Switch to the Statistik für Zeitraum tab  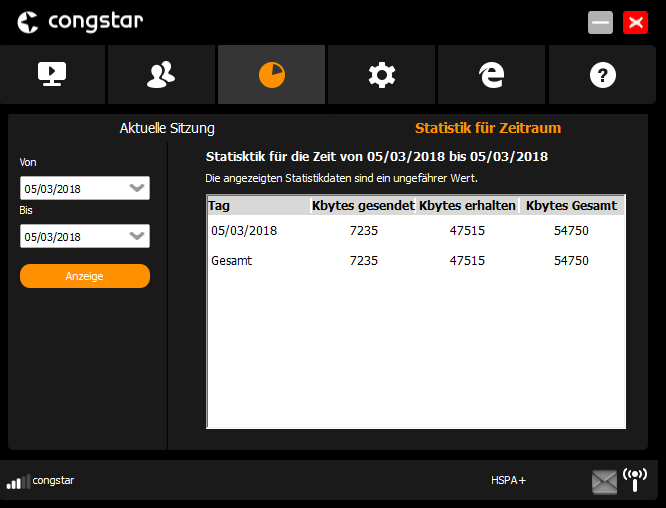click(487, 128)
